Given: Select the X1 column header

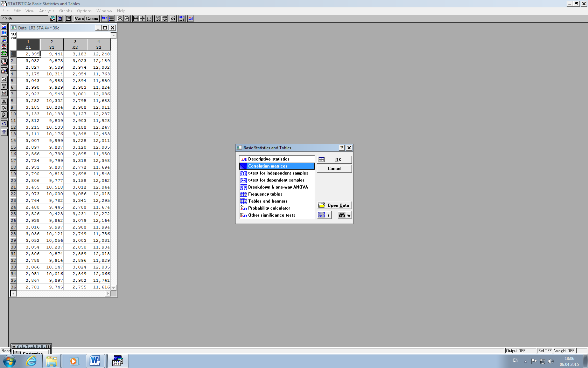Looking at the screenshot, I should [x=28, y=45].
